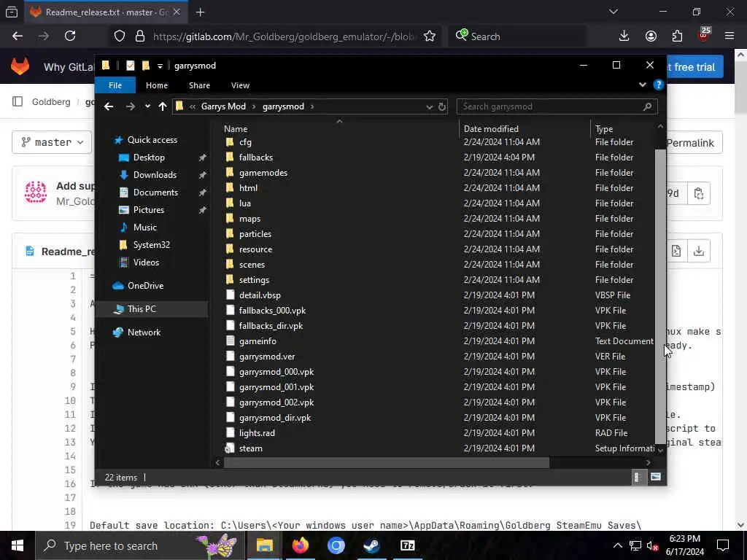Click the Up one level arrow in Explorer
This screenshot has height=560, width=747.
click(x=163, y=106)
